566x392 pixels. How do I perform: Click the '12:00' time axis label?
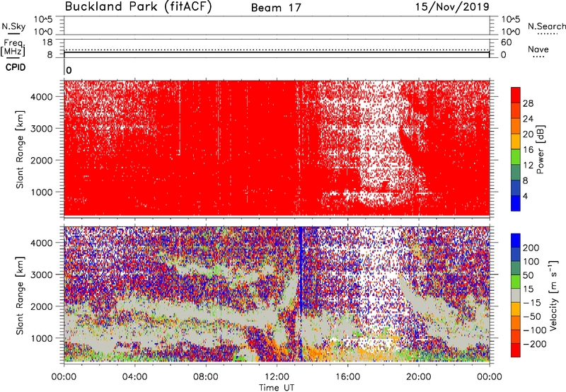coord(277,376)
